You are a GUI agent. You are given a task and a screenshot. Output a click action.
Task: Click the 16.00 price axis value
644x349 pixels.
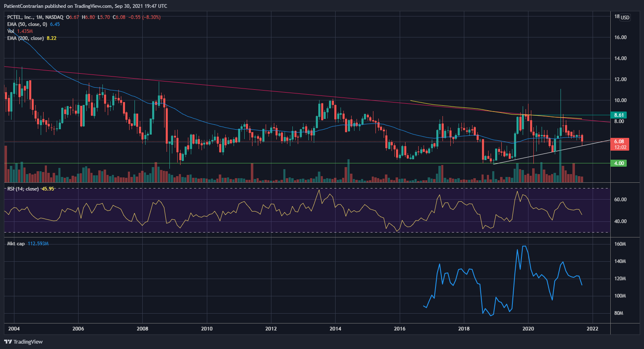coord(620,37)
